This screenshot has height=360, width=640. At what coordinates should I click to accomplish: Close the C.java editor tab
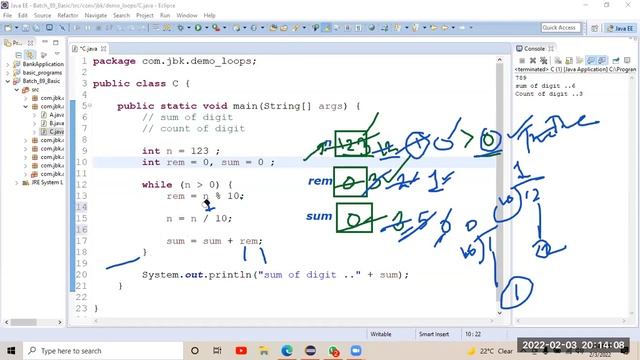104,49
